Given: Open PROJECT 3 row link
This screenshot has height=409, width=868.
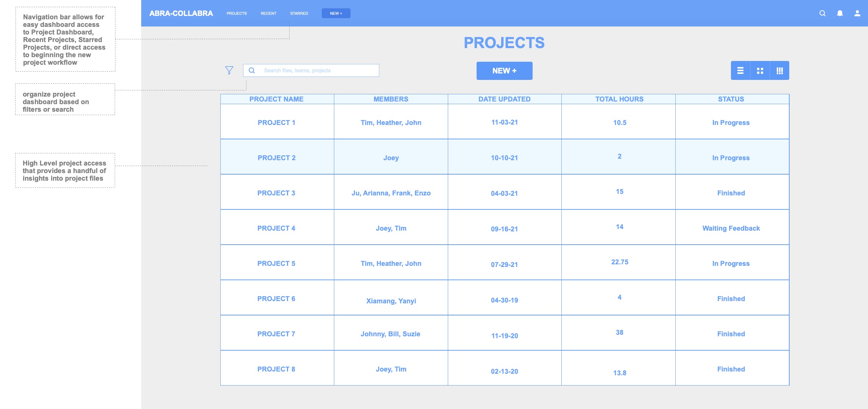Looking at the screenshot, I should pos(276,193).
